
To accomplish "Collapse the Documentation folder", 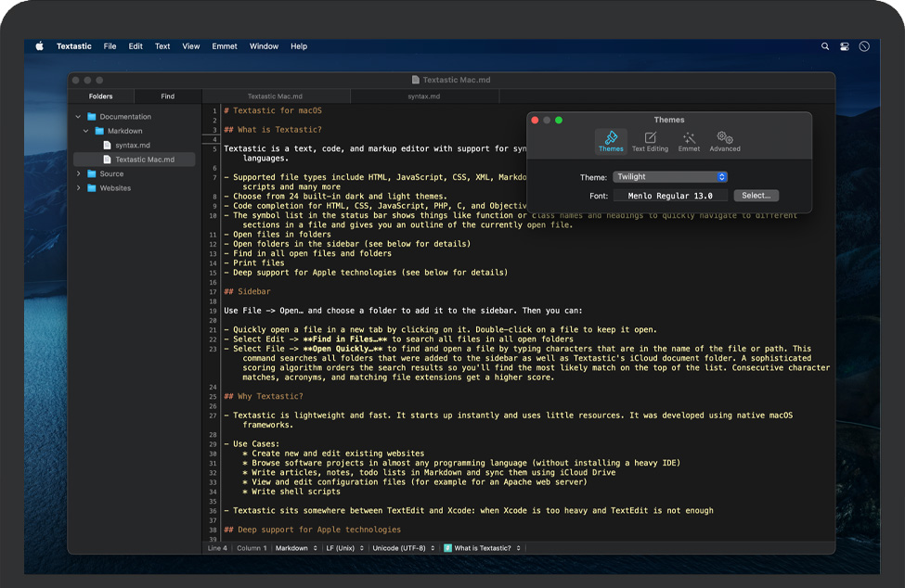I will 79,117.
